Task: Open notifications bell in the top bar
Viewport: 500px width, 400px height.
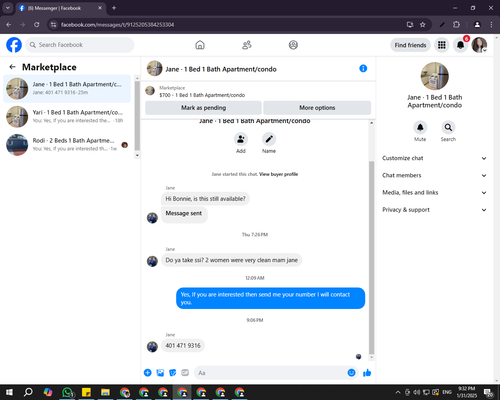Action: (x=460, y=45)
